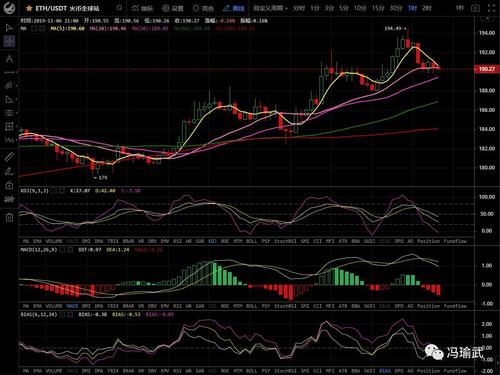Click the KDJ(9,3,3) indicator label
This screenshot has height=375, width=500.
coord(35,191)
